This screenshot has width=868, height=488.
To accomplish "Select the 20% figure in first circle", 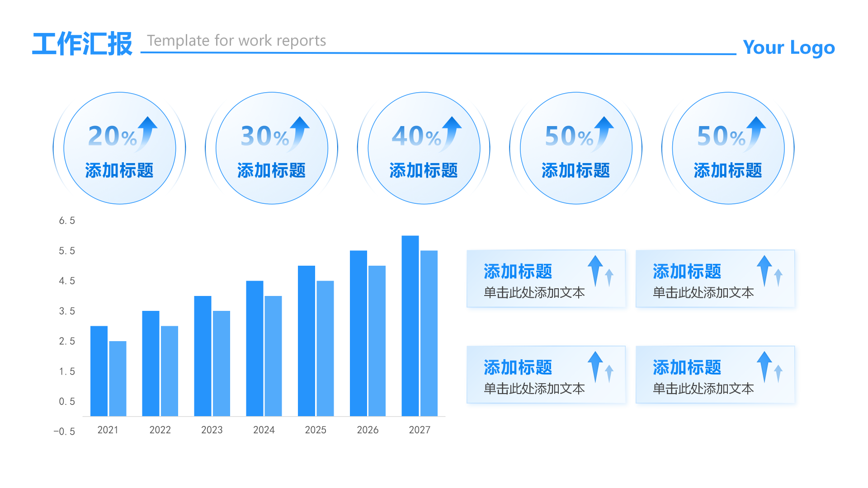I will [x=112, y=136].
